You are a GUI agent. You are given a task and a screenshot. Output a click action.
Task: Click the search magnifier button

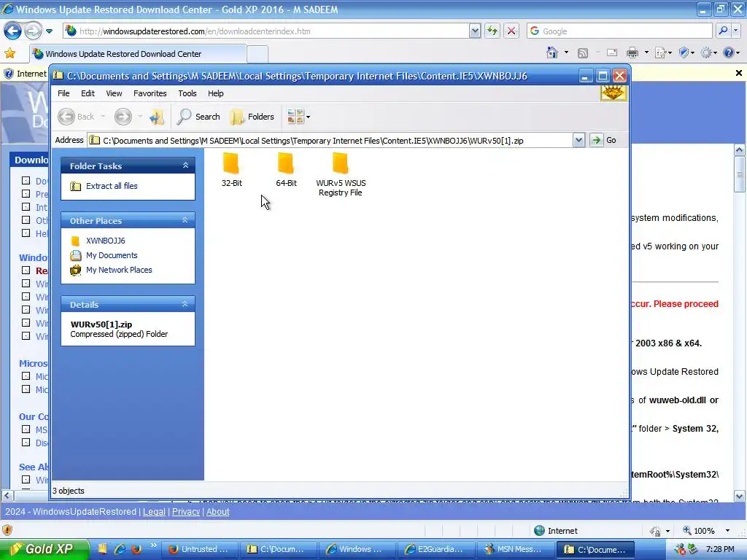[723, 31]
